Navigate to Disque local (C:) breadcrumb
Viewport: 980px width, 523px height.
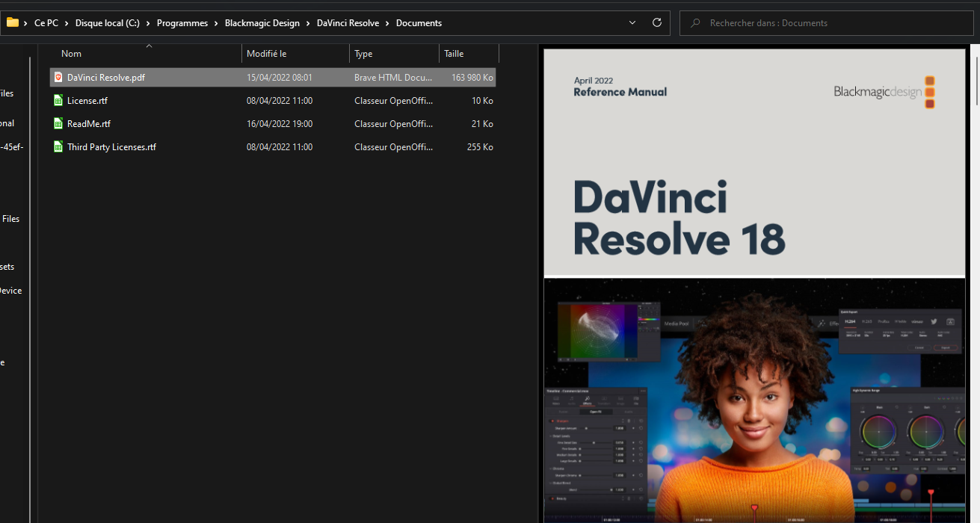point(108,23)
